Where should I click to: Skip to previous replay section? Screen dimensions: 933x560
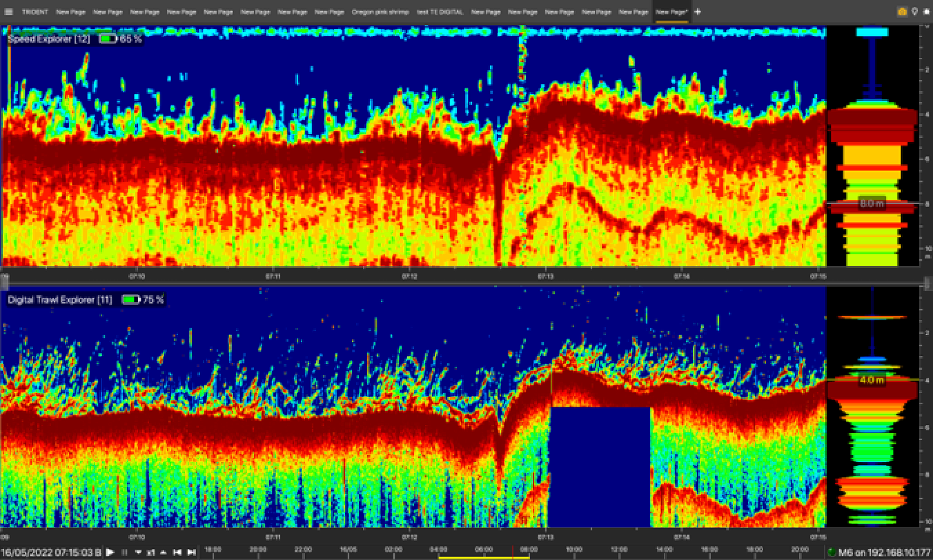(x=177, y=552)
